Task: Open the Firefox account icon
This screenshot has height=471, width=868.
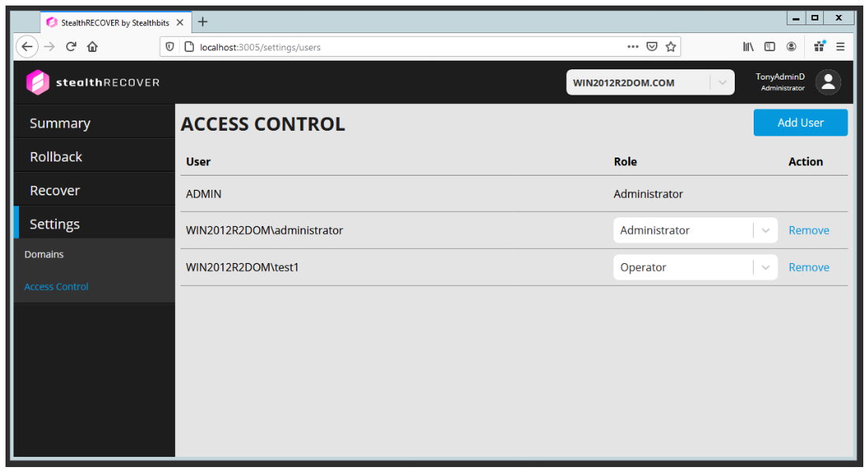Action: pyautogui.click(x=791, y=46)
